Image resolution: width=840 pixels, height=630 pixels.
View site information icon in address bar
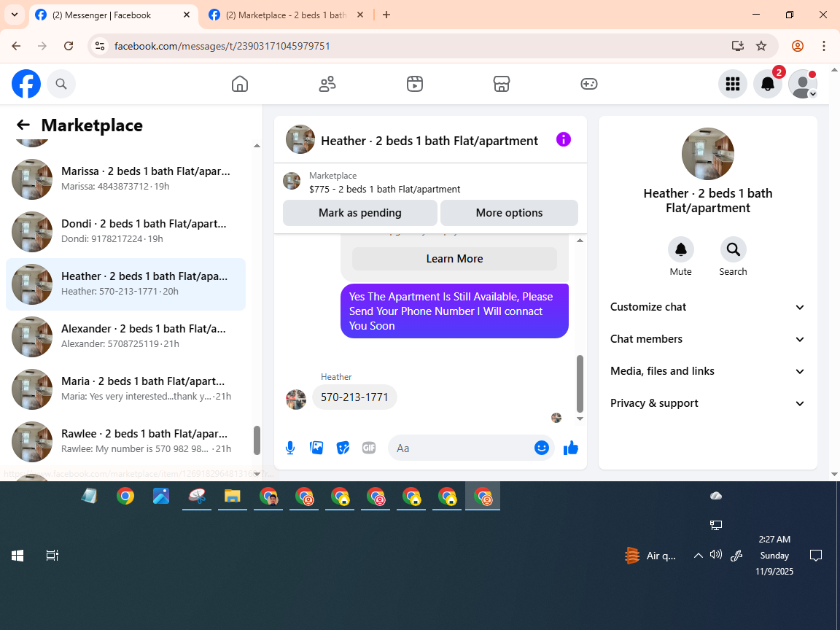100,46
